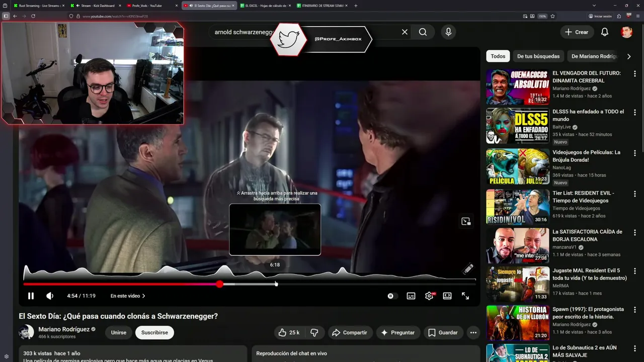Screen dimensions: 644x362
Task: Open 'EL VENGADOR DEL FUTURO' video thumbnail
Action: 518,87
